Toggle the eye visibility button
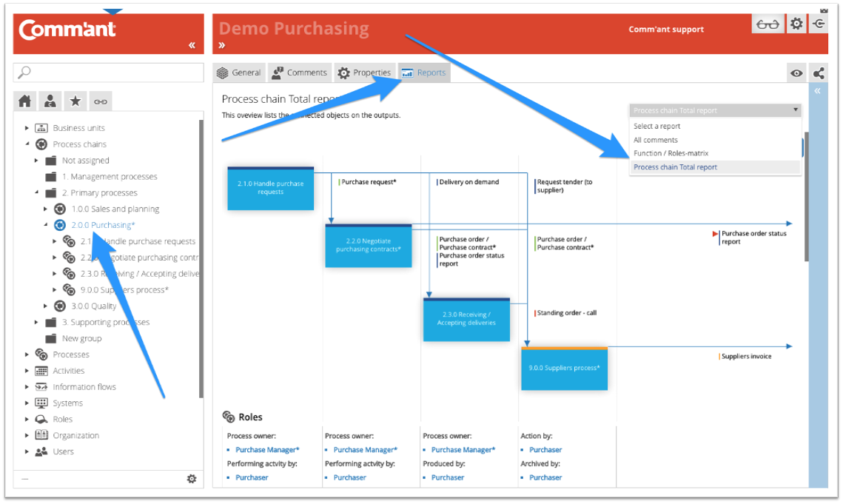Viewport: 843px width, 504px height. (797, 73)
